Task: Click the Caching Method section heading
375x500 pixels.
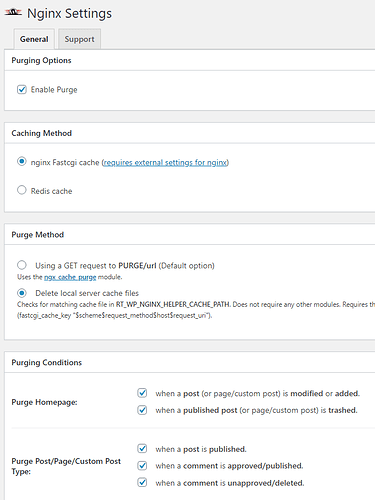Action: 42,133
